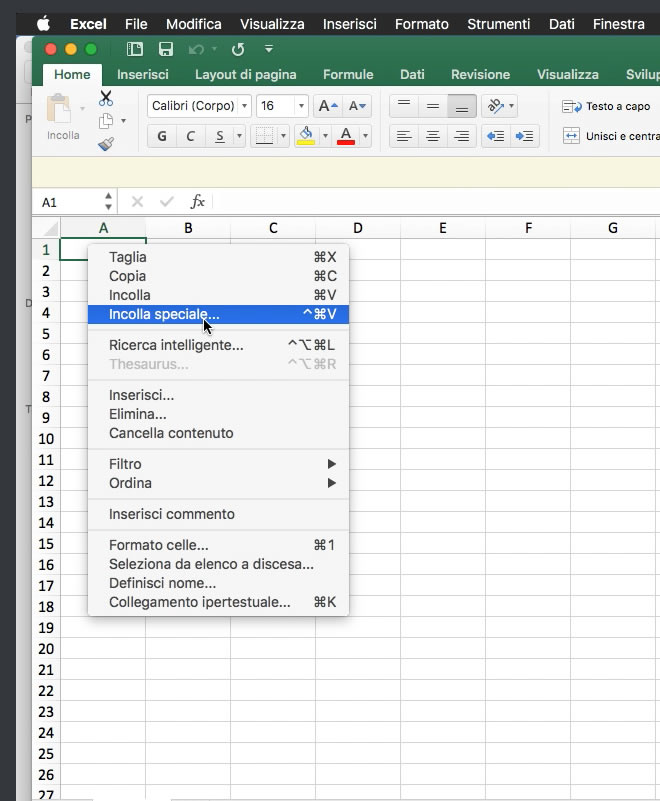The image size is (660, 801).
Task: Toggle italic C formatting button
Action: (191, 136)
